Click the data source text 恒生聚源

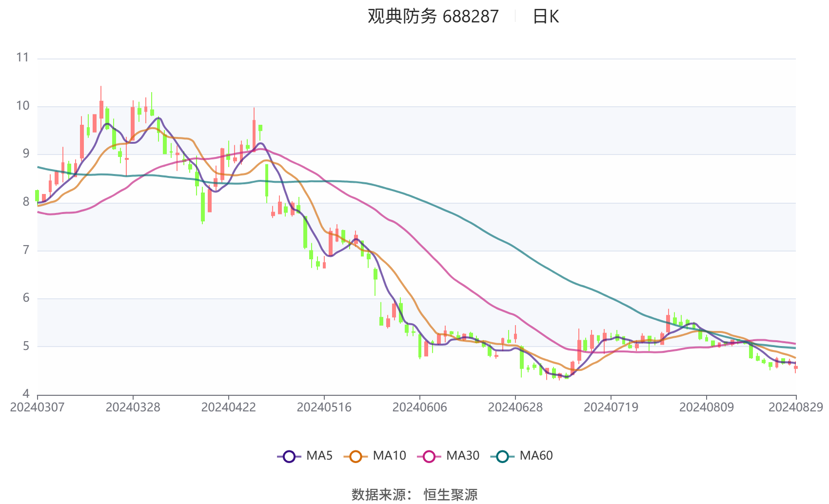coord(451,495)
